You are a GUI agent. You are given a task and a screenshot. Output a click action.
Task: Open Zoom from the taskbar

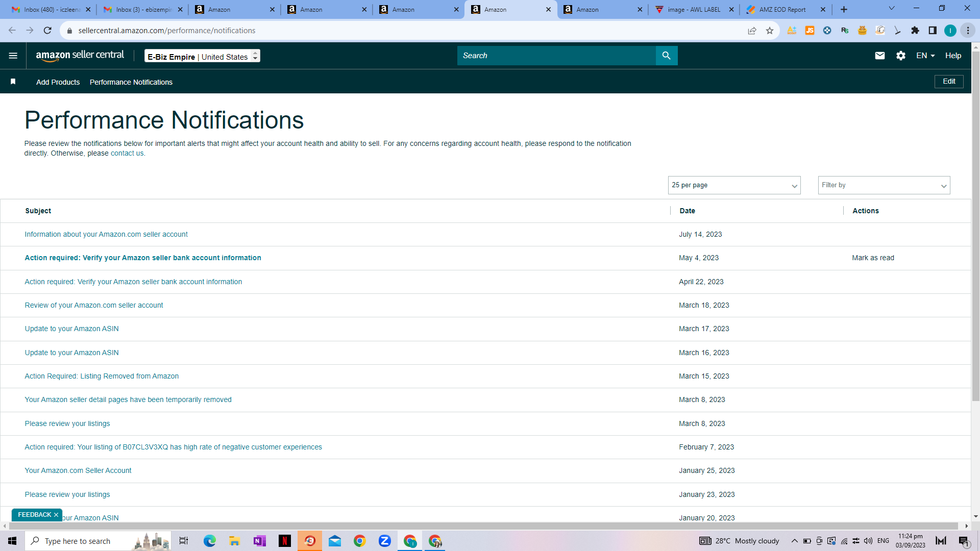pos(385,541)
